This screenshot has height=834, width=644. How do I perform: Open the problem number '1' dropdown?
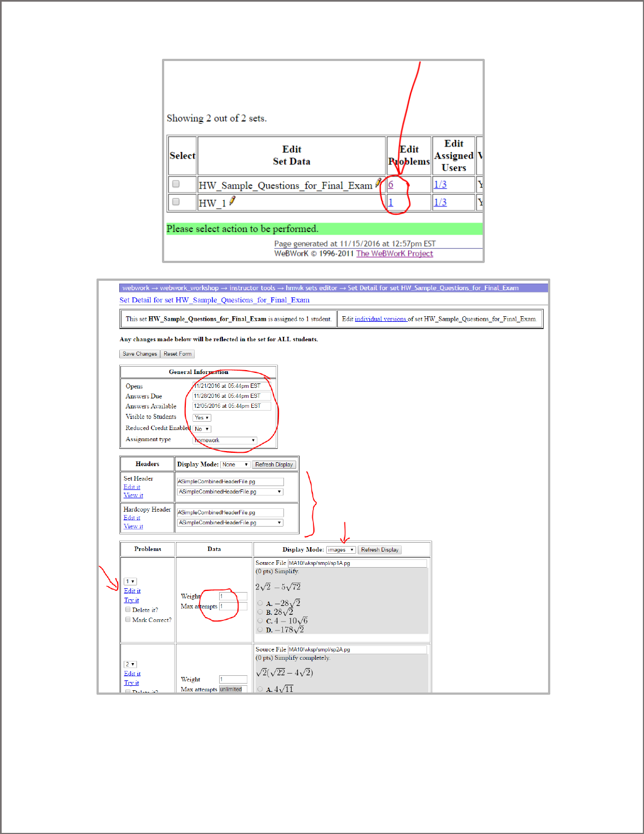point(130,582)
